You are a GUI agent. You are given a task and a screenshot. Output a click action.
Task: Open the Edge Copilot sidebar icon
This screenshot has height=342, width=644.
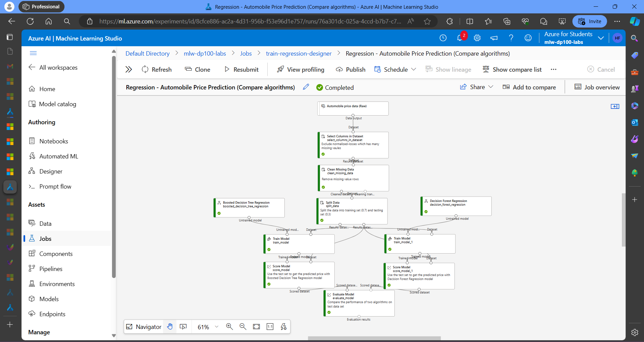[634, 21]
